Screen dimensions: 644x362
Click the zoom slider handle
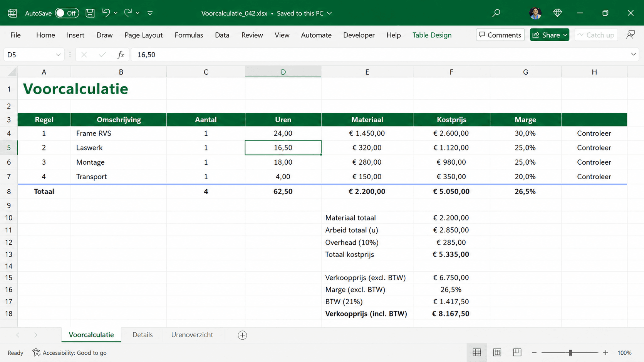[570, 352]
